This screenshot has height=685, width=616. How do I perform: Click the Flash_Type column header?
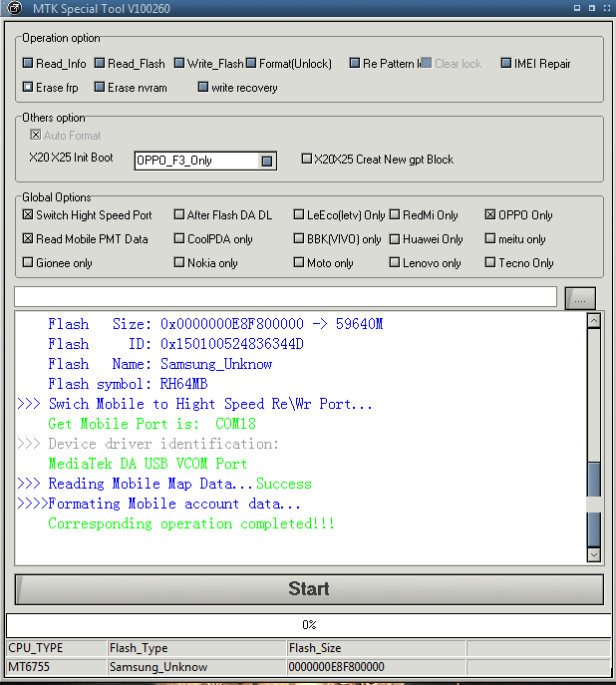[196, 648]
